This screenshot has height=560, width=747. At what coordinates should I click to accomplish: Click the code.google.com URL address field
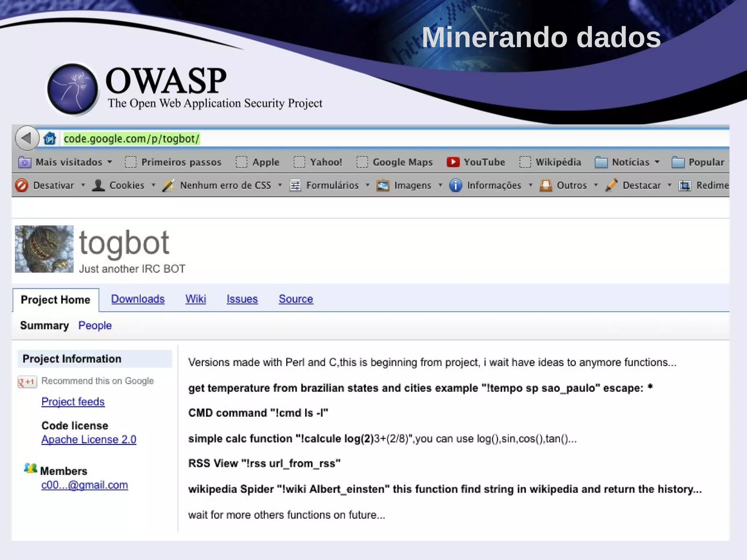[x=131, y=139]
